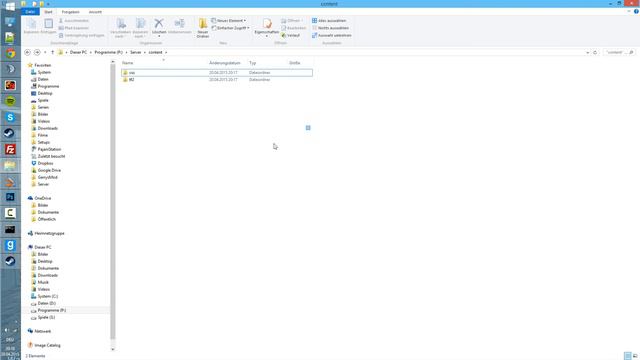This screenshot has width=640, height=360.
Task: Click the Einfügen clipboard icon
Action: 49,24
